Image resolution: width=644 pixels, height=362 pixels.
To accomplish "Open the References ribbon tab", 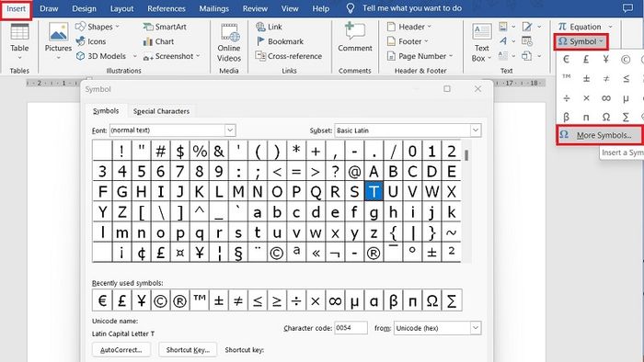I will point(167,8).
